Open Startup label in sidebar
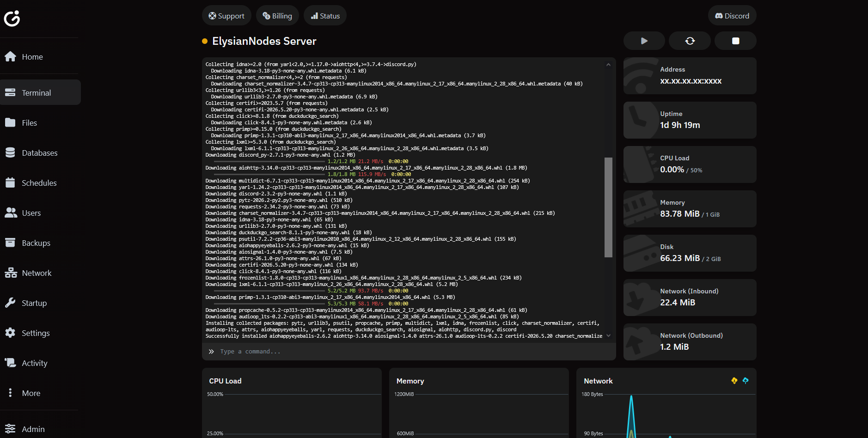 (34, 303)
